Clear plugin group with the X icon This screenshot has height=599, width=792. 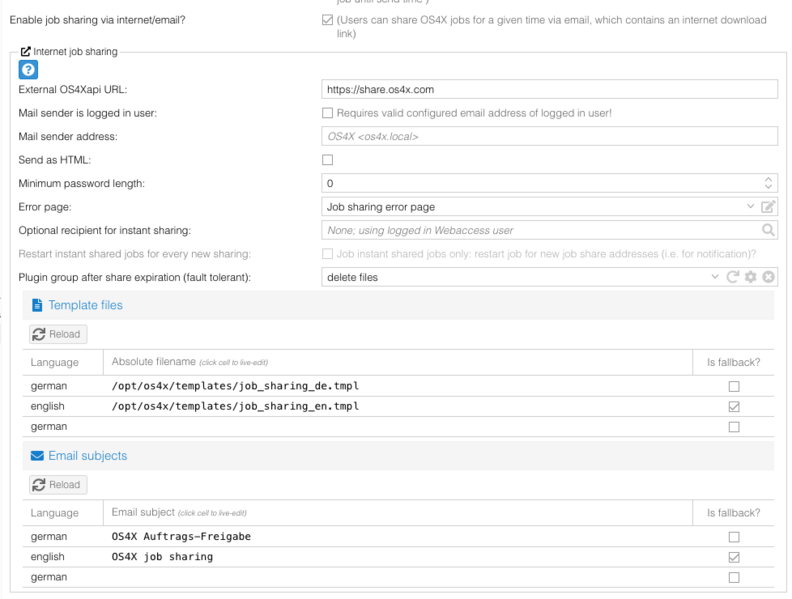tap(769, 277)
